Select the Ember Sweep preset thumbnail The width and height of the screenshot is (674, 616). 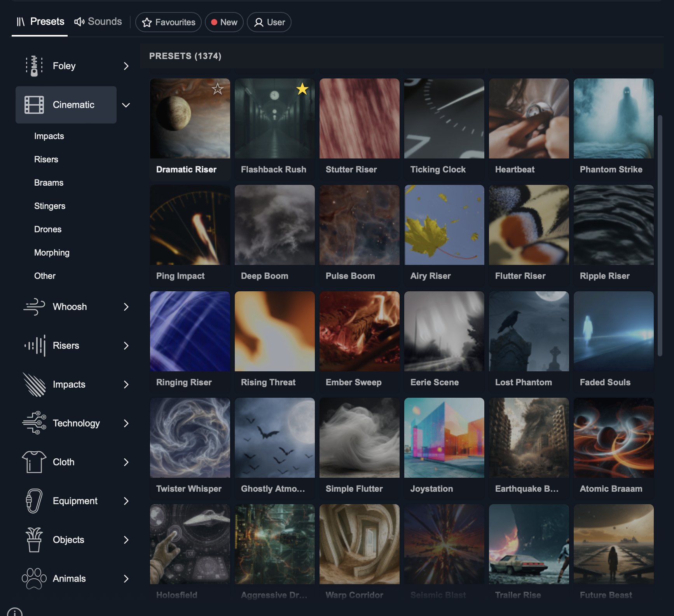359,331
